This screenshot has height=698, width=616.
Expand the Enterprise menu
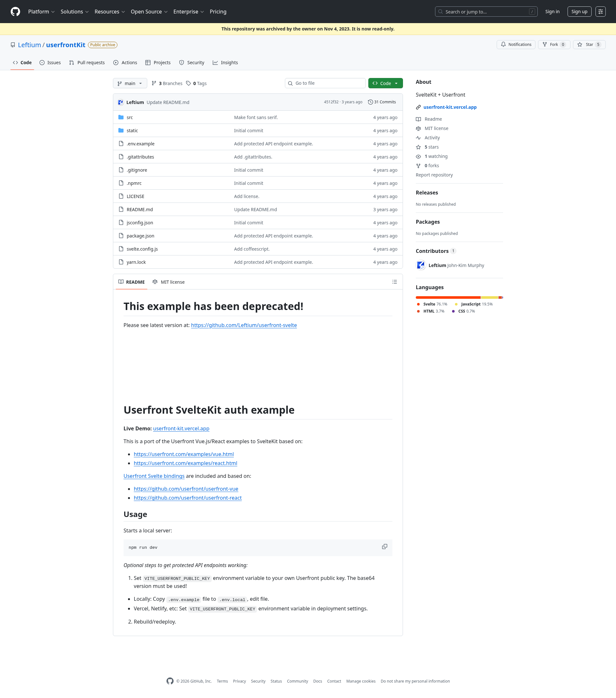[x=188, y=12]
